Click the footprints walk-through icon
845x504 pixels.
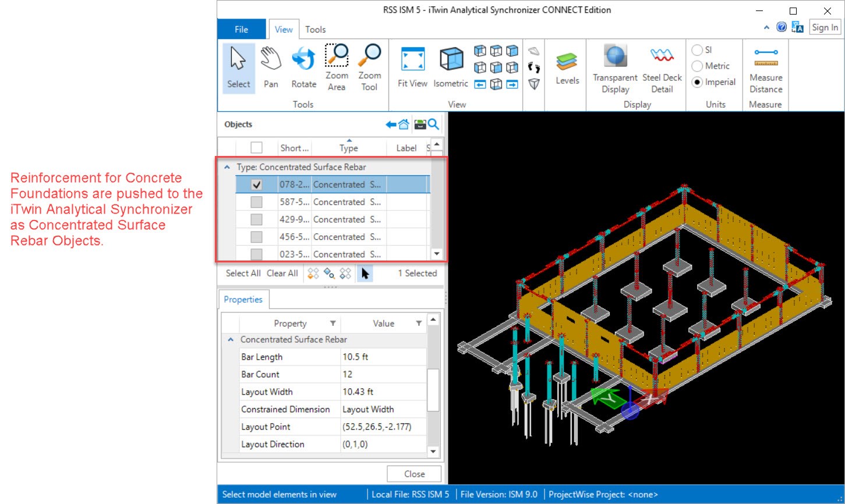pos(534,68)
